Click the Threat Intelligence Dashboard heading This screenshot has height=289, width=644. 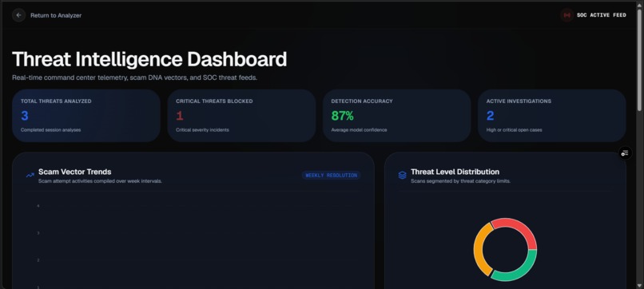pos(149,59)
